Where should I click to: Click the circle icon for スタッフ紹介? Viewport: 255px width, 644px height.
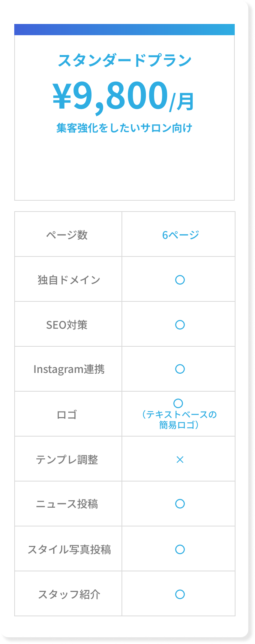tap(180, 594)
